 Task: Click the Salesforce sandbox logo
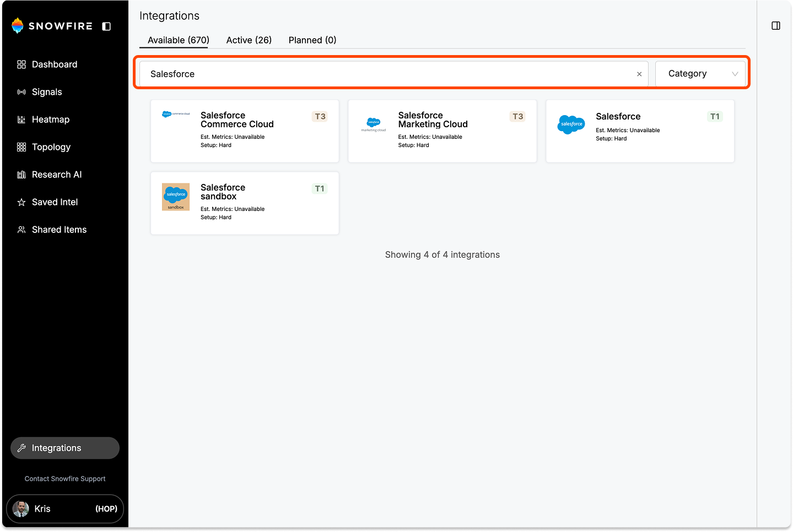(176, 197)
